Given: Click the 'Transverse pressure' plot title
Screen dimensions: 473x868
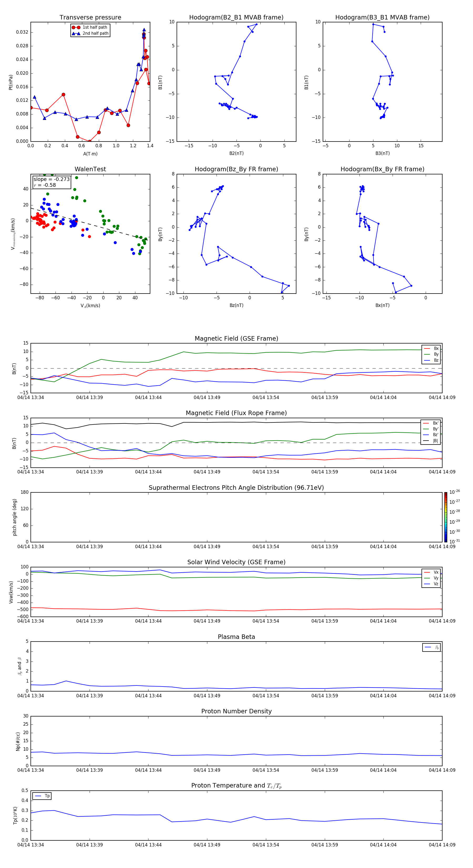Looking at the screenshot, I should pyautogui.click(x=90, y=18).
